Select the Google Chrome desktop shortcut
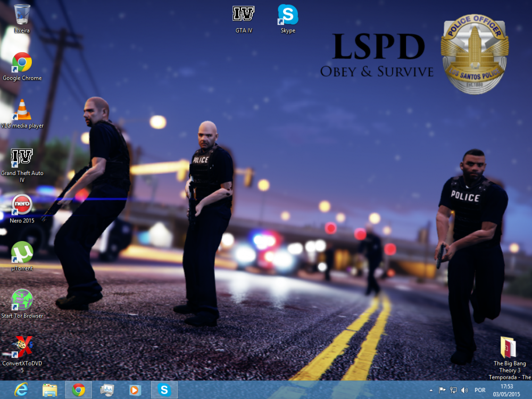532x399 pixels. [x=22, y=66]
